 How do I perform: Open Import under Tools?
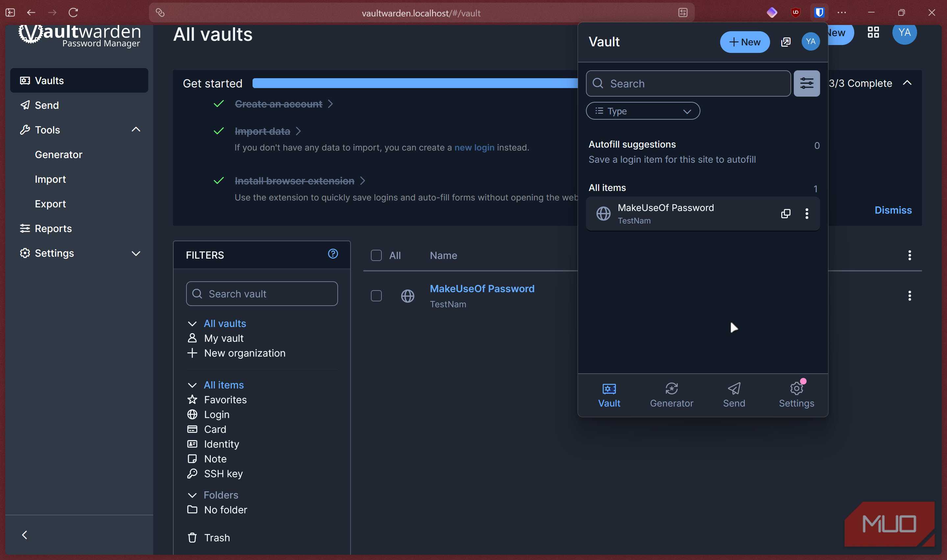pyautogui.click(x=50, y=179)
